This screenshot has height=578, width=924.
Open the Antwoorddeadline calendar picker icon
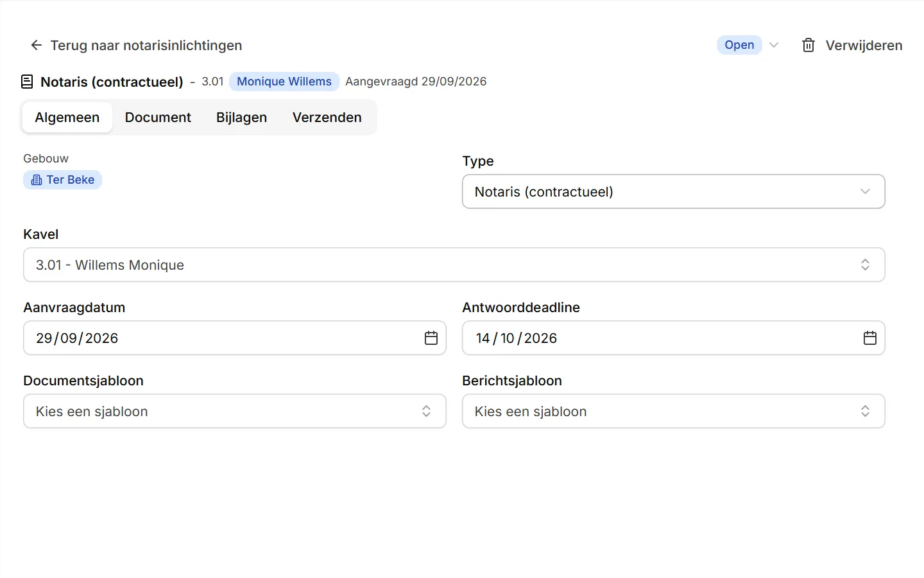(x=870, y=338)
